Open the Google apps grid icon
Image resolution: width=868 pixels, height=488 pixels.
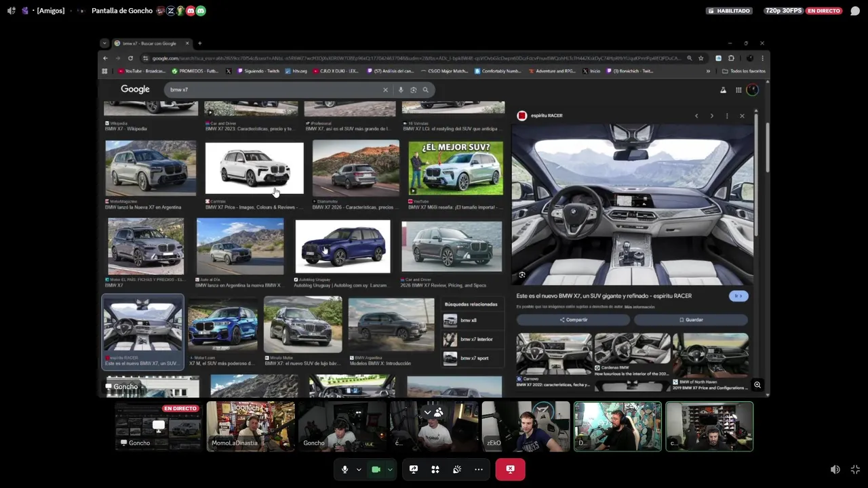click(738, 89)
